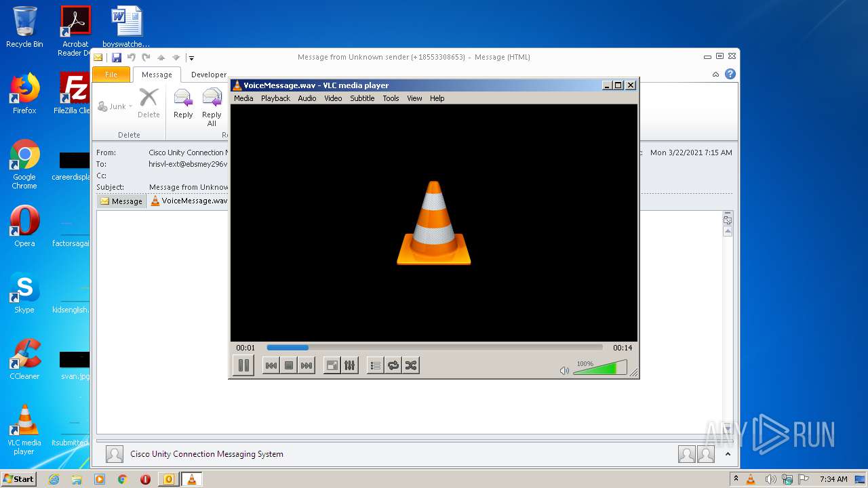The height and width of the screenshot is (488, 868).
Task: Toggle VLC fullscreen video button
Action: pos(332,365)
